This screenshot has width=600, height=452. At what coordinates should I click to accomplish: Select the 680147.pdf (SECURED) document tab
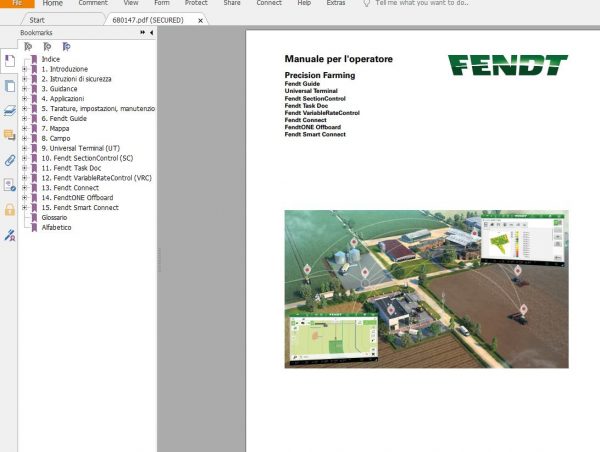[148, 20]
